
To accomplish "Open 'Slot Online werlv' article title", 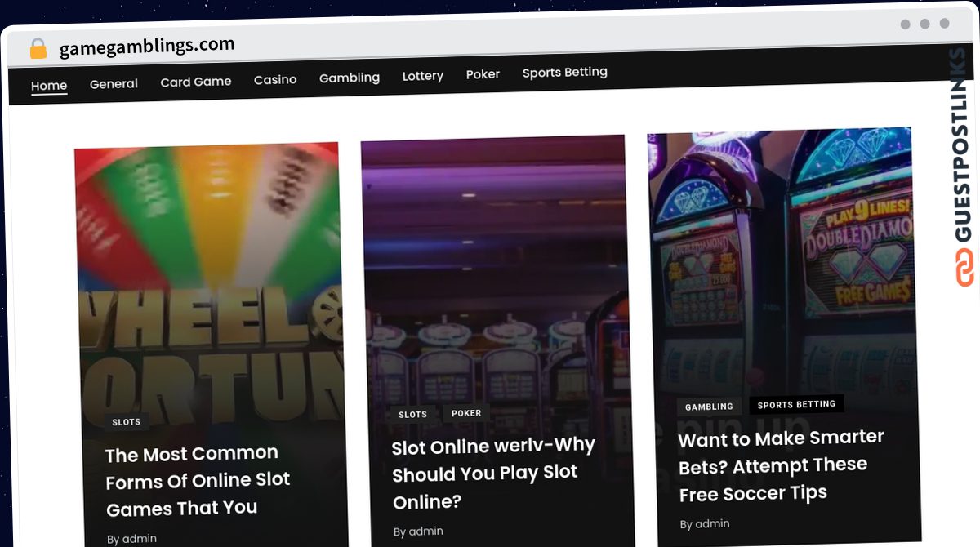I will click(493, 473).
